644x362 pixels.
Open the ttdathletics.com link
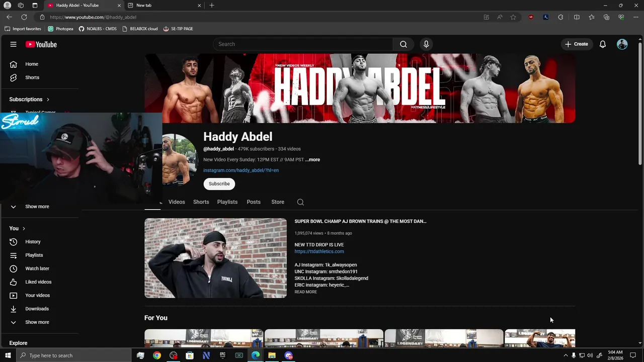[319, 251]
